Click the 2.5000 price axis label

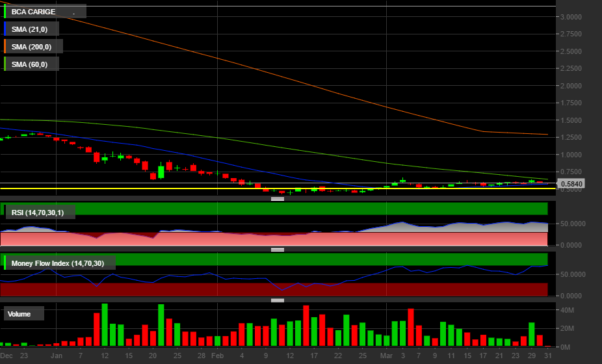click(x=571, y=51)
